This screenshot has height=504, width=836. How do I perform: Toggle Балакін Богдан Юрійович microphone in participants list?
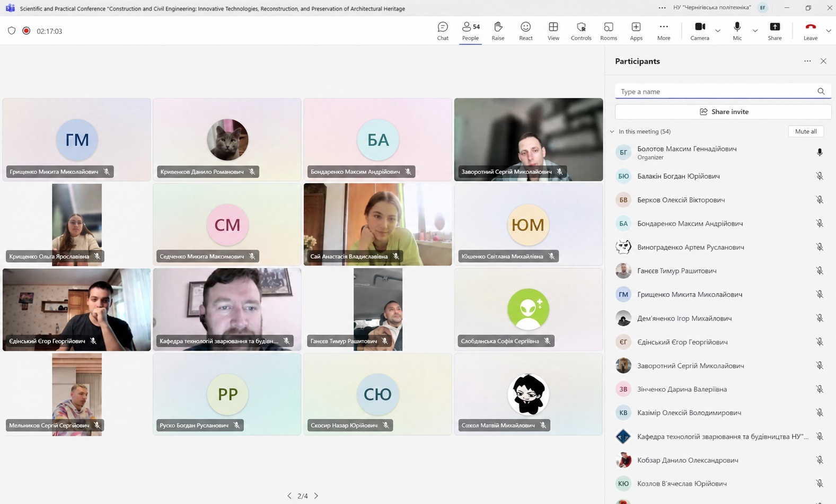coord(820,176)
